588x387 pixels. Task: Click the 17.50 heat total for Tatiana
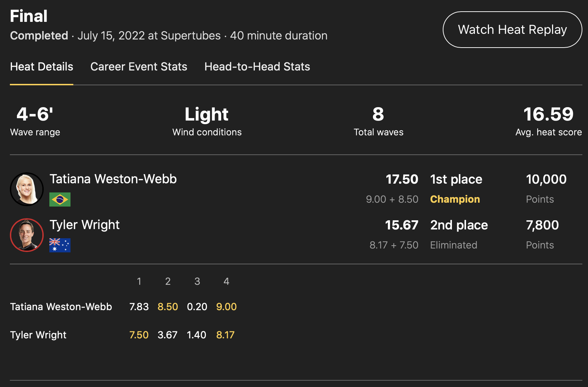point(402,179)
